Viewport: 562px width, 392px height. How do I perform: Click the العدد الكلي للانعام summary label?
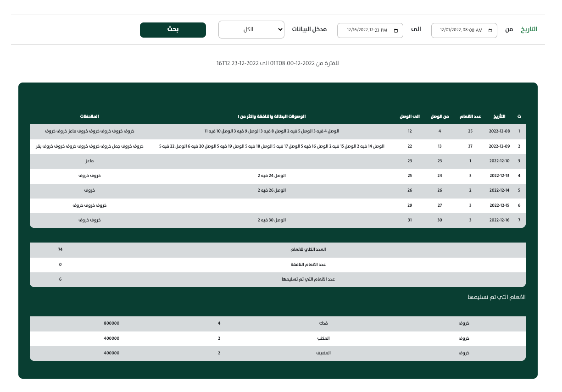308,249
